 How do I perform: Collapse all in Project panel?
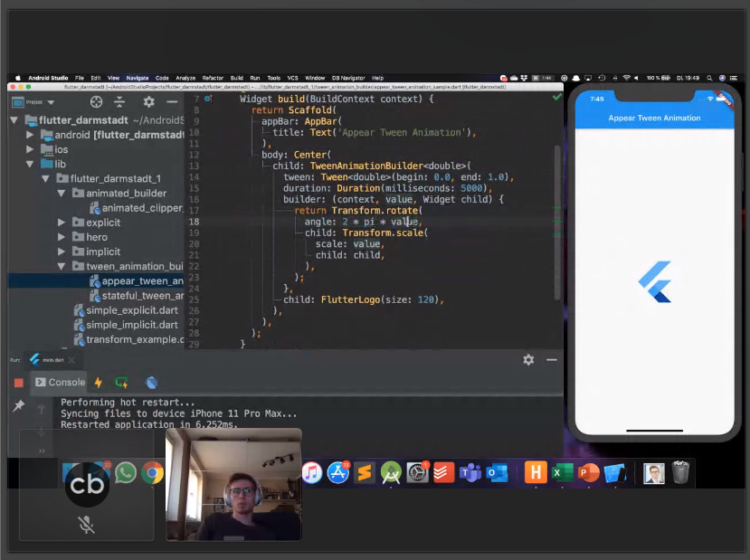click(119, 102)
